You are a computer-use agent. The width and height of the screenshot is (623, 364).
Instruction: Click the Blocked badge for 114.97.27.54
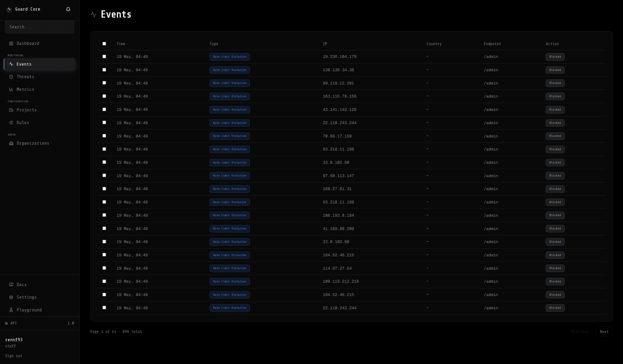555,268
